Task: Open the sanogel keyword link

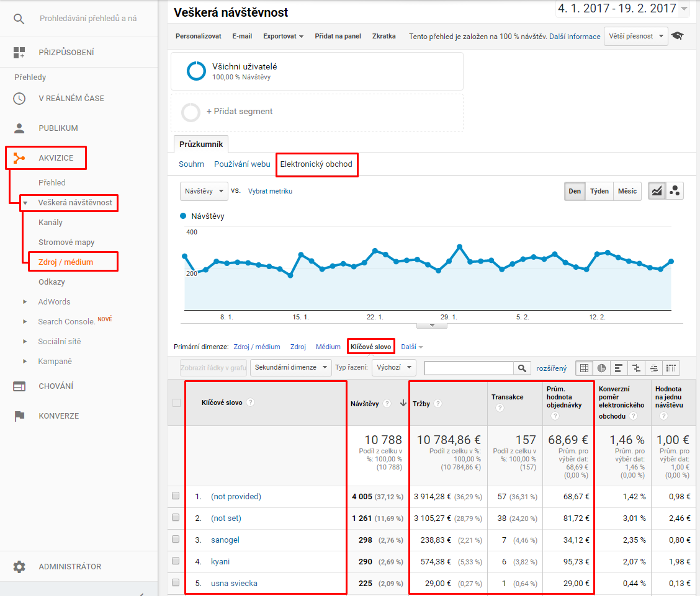Action: coord(225,540)
